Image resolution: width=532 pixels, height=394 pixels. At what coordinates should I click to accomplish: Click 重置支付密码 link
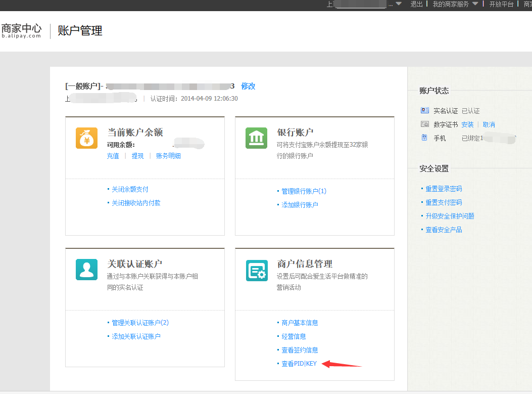pos(444,202)
